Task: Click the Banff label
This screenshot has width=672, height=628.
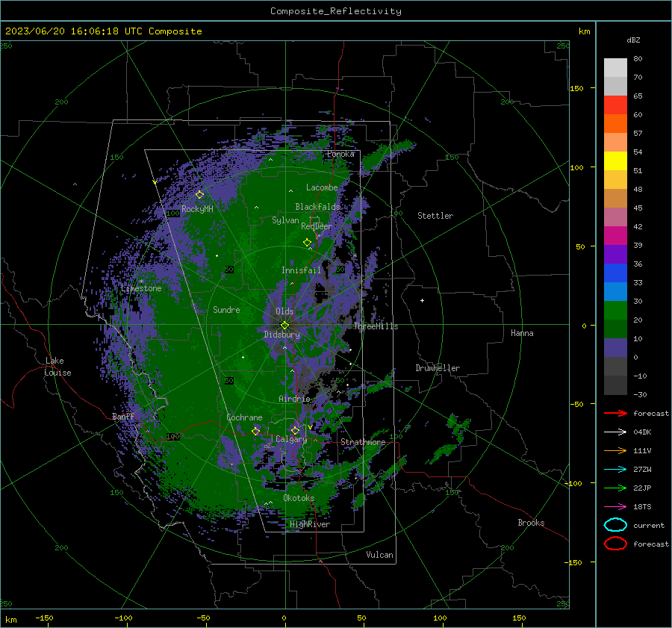Action: [123, 416]
